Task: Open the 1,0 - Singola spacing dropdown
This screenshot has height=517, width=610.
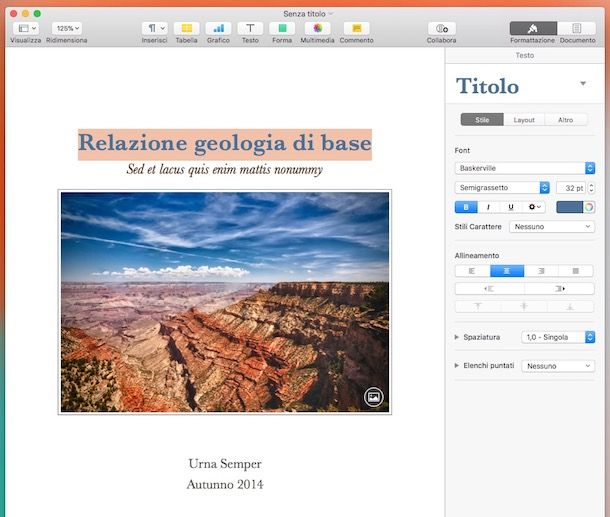Action: pyautogui.click(x=558, y=337)
